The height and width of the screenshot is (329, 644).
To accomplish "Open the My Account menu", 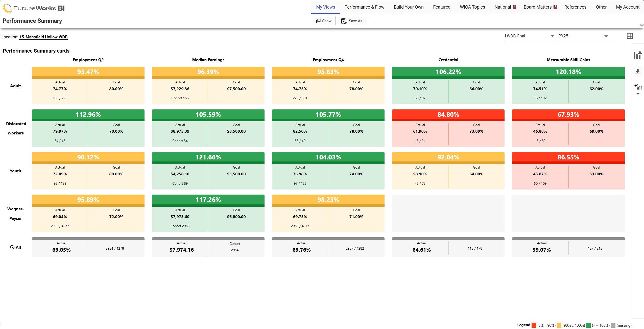I will click(628, 7).
